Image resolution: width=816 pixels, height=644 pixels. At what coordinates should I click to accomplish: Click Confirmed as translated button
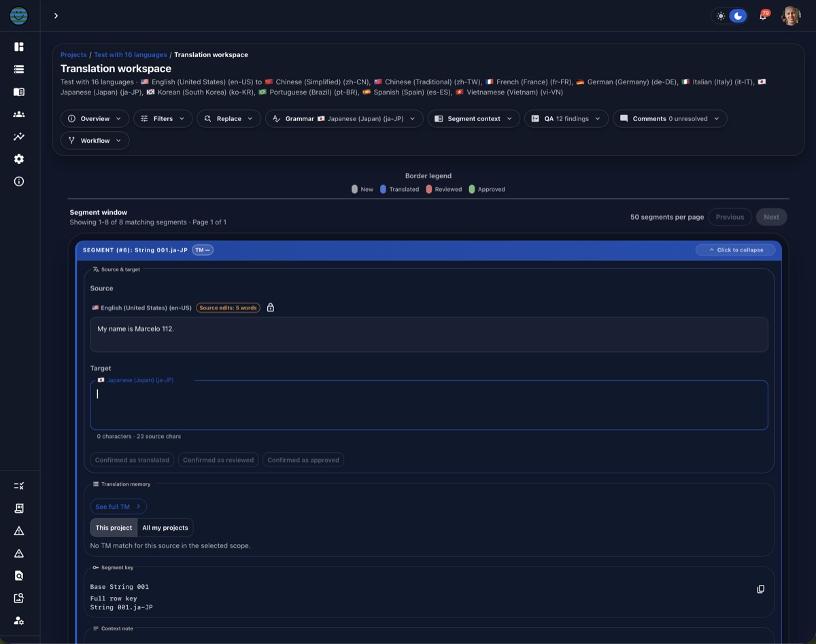click(132, 460)
